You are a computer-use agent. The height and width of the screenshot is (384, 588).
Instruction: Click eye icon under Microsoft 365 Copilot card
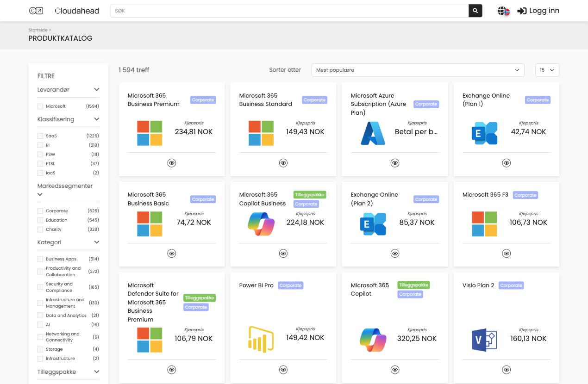(395, 370)
